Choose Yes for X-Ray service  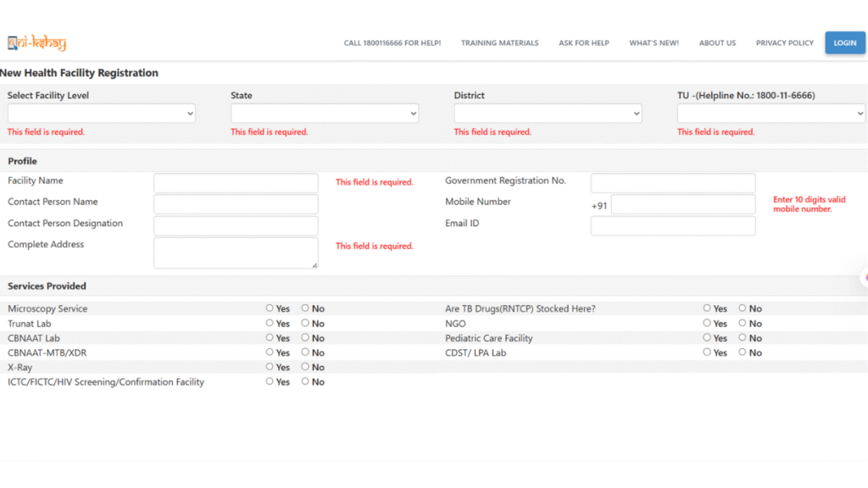[270, 367]
